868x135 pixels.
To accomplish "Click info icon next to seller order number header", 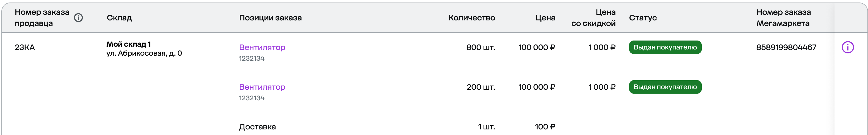I will [78, 18].
